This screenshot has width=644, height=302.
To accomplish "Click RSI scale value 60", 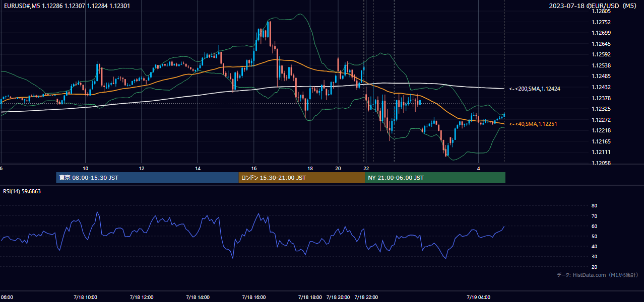I will tap(594, 226).
